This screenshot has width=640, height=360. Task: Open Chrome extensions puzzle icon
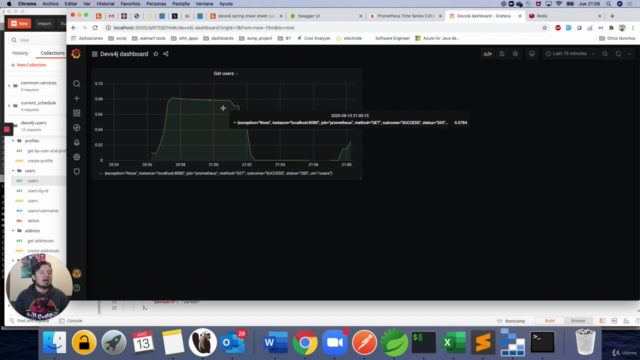[611, 28]
